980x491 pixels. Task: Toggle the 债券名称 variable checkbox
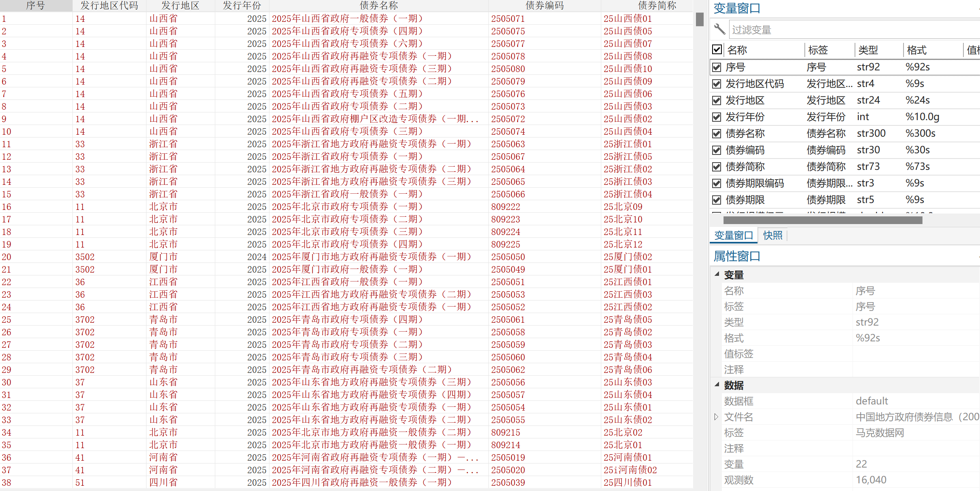click(x=717, y=133)
